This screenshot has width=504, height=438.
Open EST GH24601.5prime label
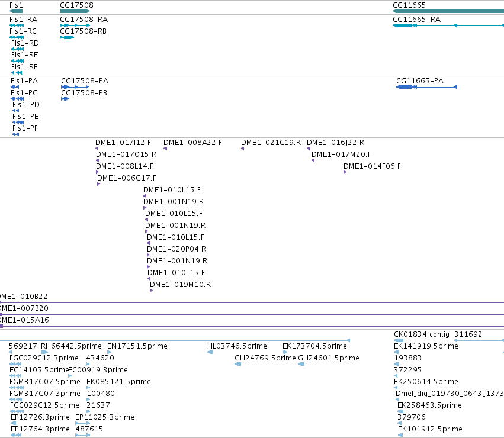tap(329, 358)
